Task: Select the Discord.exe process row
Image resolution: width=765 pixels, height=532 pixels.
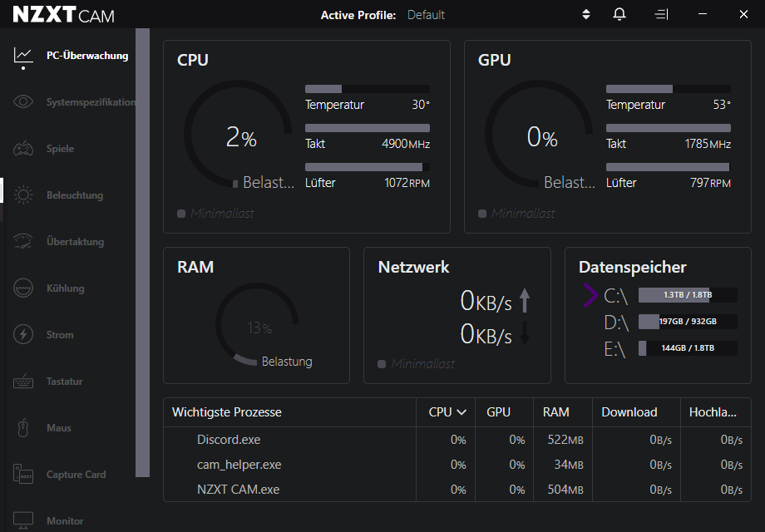Action: tap(457, 440)
